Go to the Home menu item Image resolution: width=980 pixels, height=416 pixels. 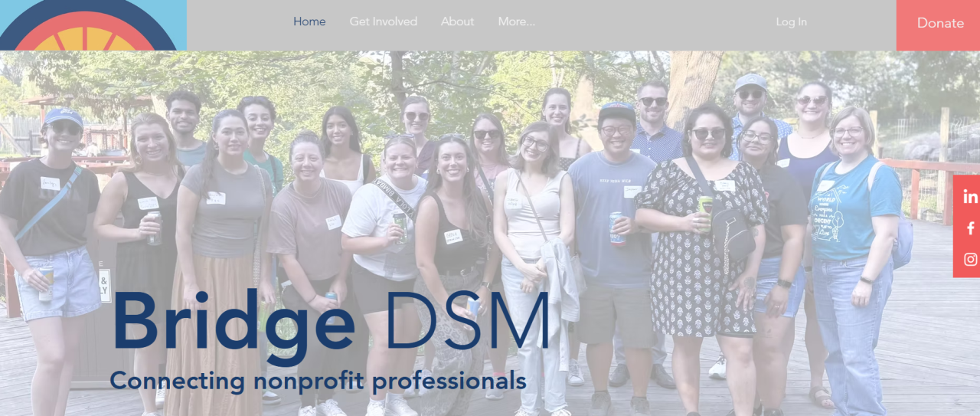point(309,21)
